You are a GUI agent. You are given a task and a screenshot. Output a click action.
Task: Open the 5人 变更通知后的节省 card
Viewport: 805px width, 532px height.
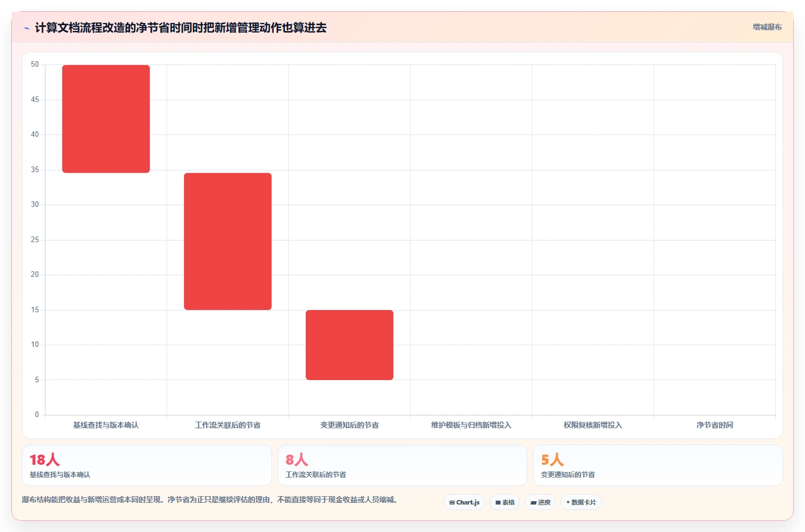coord(657,465)
